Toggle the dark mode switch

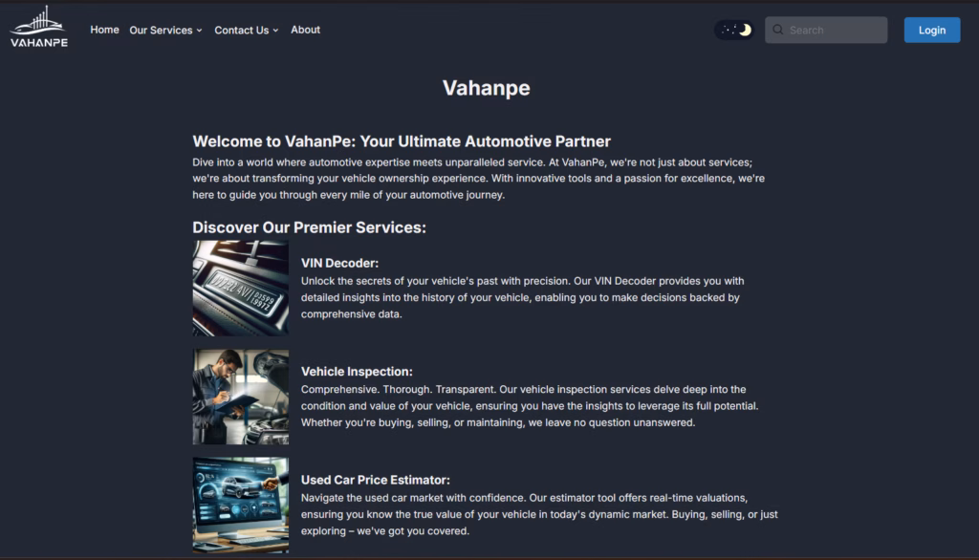tap(734, 30)
